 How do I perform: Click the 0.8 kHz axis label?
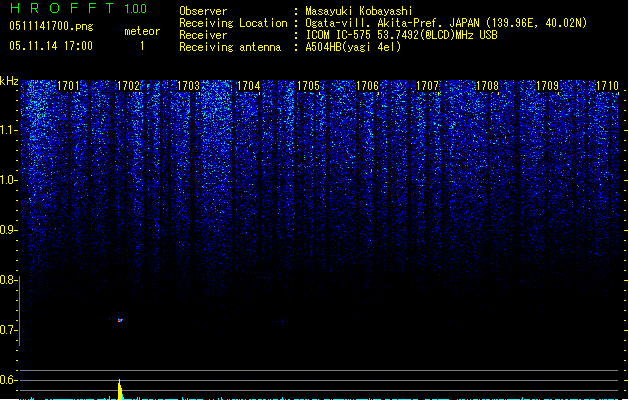(x=8, y=280)
